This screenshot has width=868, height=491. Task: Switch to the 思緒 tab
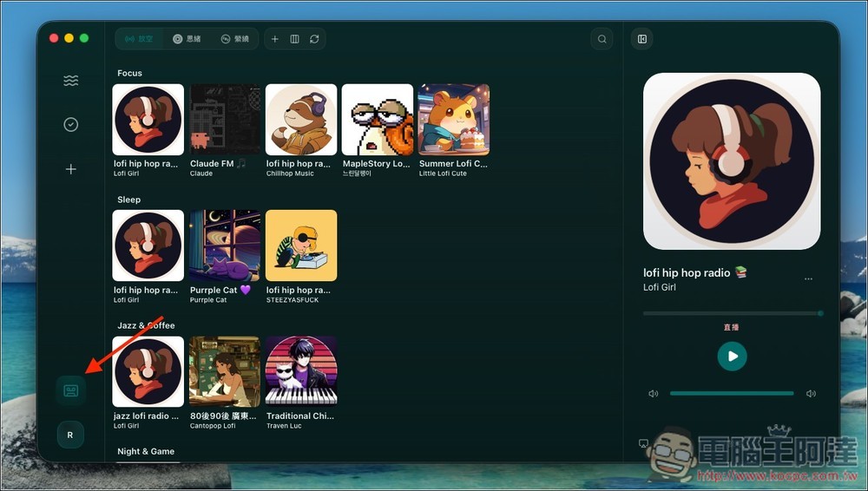[187, 39]
